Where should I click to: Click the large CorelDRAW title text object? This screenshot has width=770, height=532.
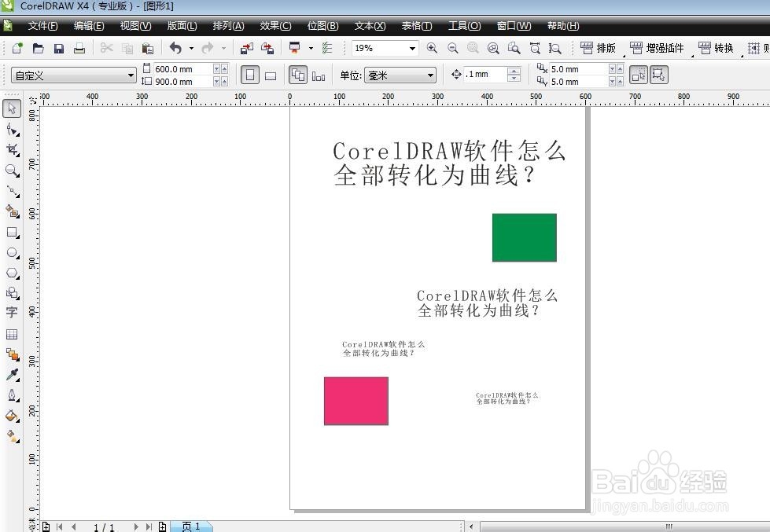(449, 163)
